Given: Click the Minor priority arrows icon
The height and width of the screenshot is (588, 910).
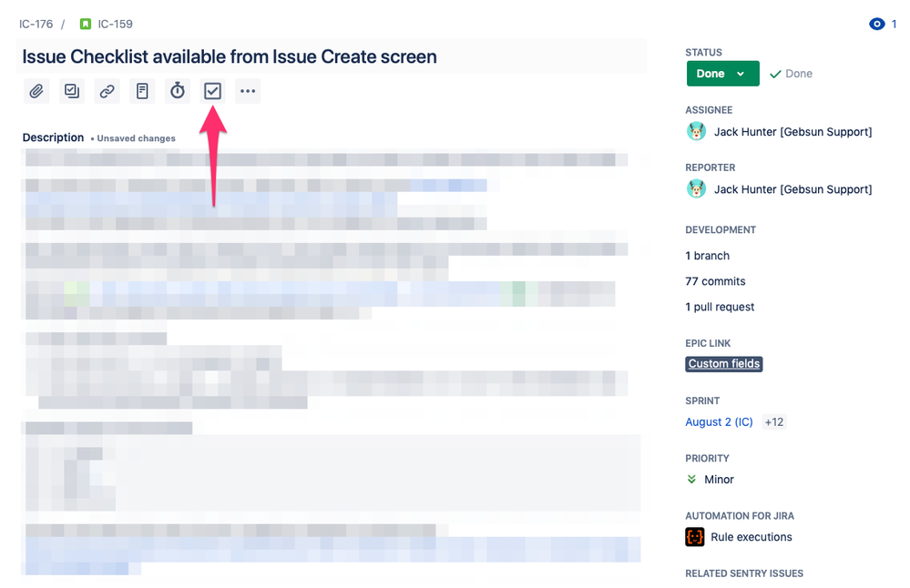Looking at the screenshot, I should pos(692,479).
